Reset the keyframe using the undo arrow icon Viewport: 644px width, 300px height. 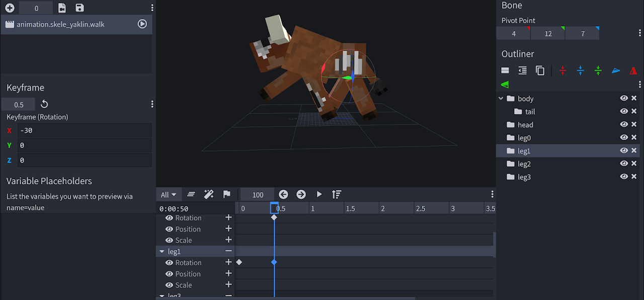(x=44, y=104)
